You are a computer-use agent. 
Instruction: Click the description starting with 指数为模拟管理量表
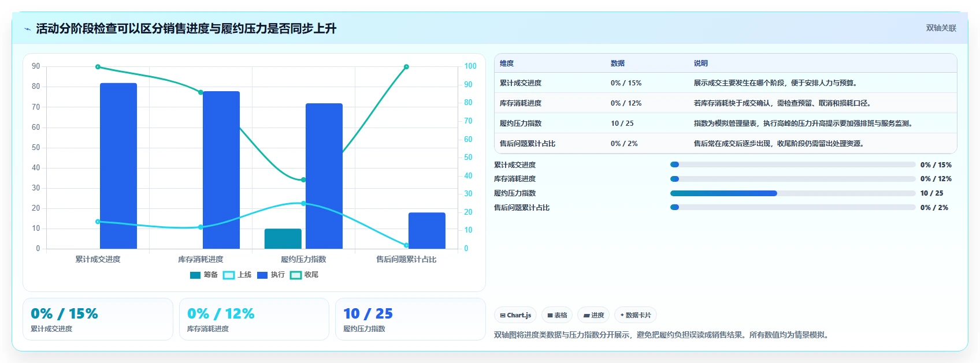coord(804,124)
